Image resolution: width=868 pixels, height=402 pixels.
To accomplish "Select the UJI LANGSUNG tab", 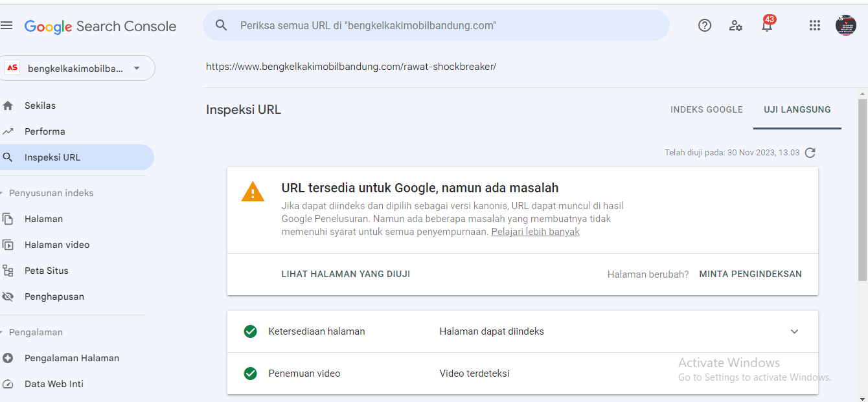I will coord(797,109).
